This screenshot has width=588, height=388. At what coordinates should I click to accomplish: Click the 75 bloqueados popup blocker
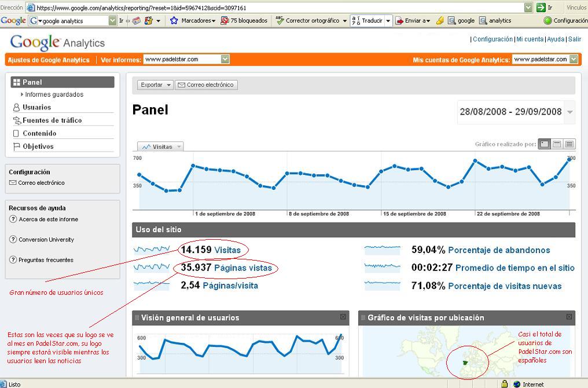[x=244, y=21]
